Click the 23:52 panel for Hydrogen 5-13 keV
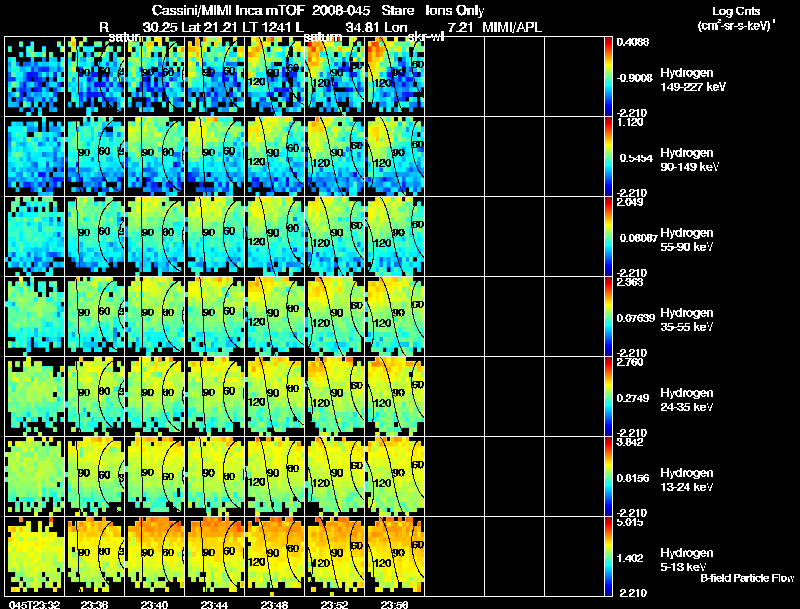The image size is (800, 609). coord(335,557)
